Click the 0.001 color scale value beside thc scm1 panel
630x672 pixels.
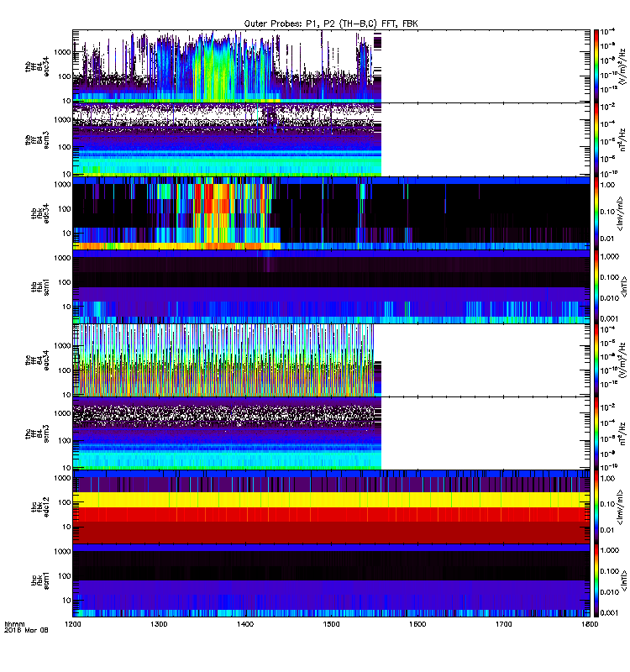610,613
